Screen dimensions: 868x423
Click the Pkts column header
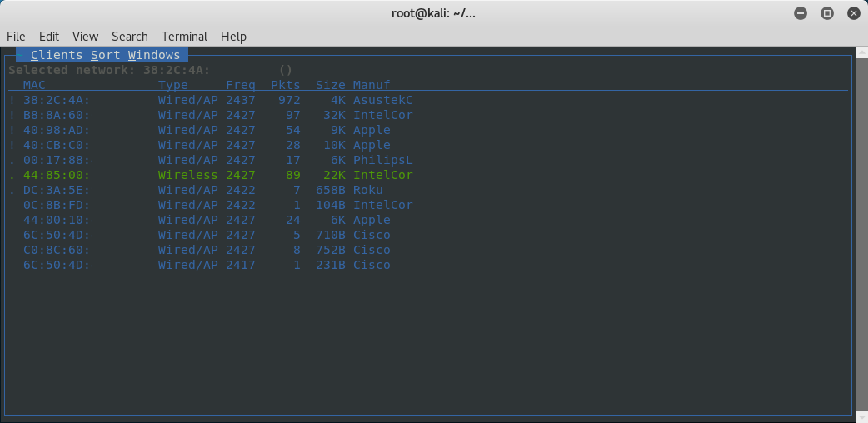coord(285,85)
